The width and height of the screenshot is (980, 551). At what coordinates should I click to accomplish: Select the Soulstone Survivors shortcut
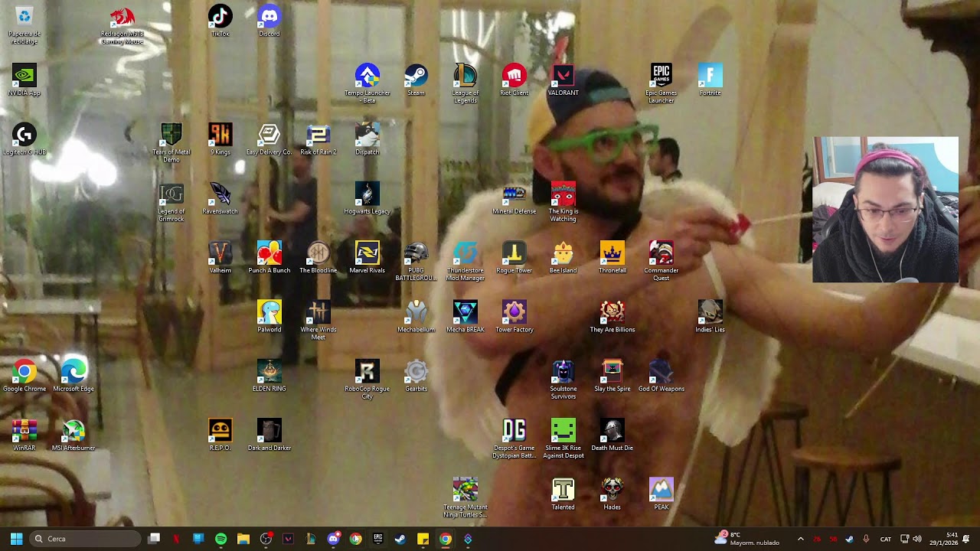(563, 379)
